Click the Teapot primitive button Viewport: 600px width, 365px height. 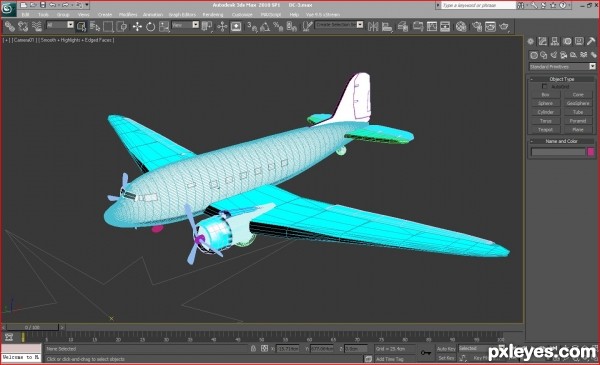(x=545, y=130)
